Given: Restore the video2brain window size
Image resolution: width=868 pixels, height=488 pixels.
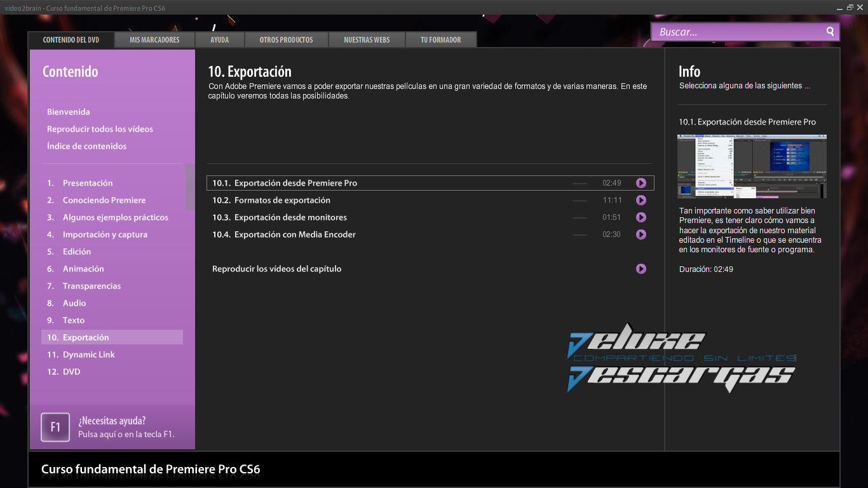Looking at the screenshot, I should click(850, 7).
